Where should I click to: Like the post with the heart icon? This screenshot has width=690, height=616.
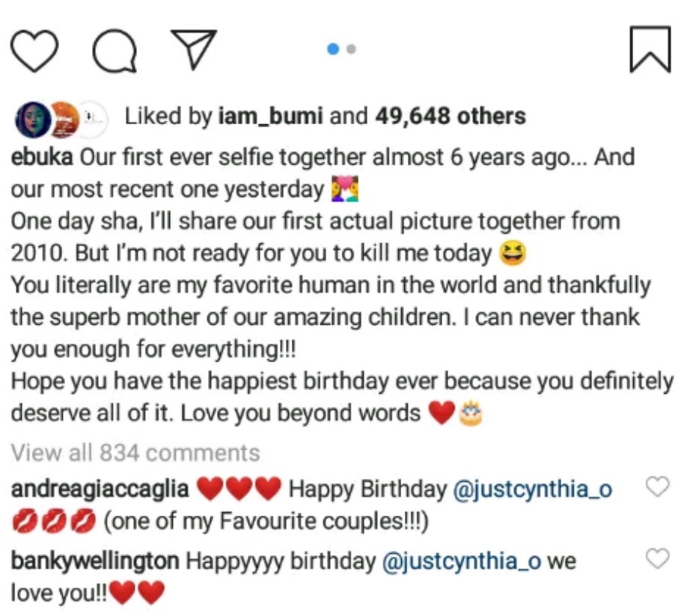tap(34, 49)
